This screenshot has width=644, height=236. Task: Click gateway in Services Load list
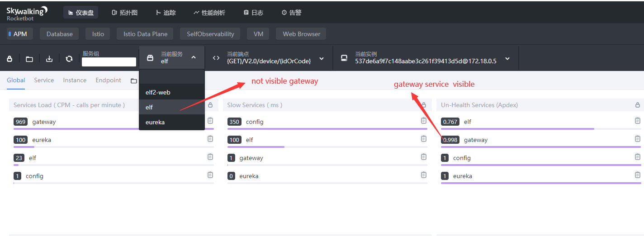click(44, 122)
